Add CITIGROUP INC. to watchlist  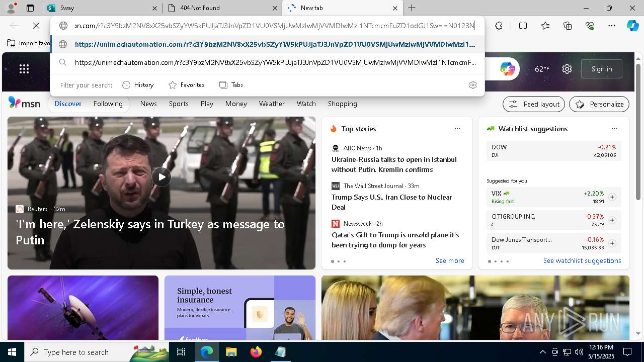pos(612,220)
